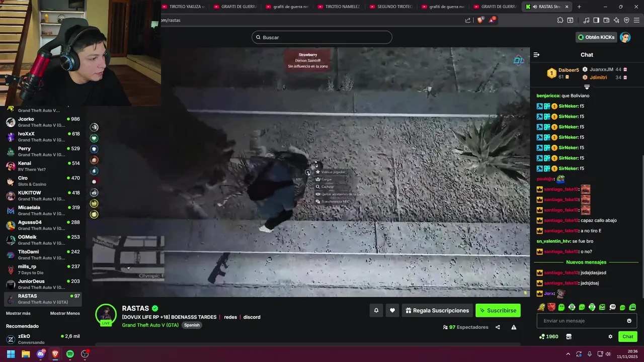The image size is (644, 362).
Task: Close the RASTAS Stream tab
Action: pos(567,7)
